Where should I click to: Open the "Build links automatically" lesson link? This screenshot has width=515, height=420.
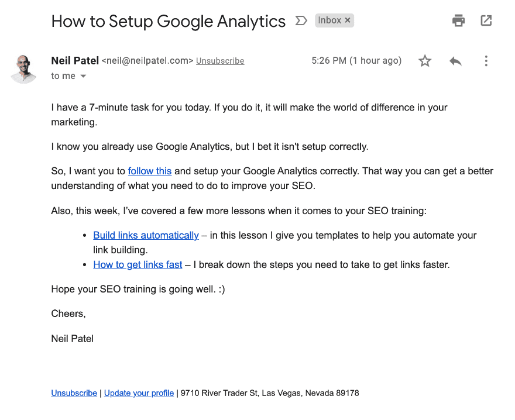coord(146,235)
